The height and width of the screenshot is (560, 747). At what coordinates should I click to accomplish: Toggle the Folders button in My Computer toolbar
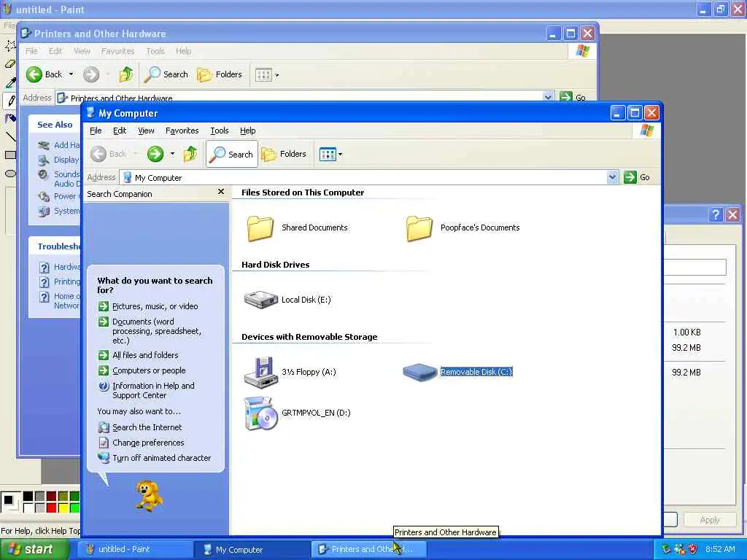(284, 154)
